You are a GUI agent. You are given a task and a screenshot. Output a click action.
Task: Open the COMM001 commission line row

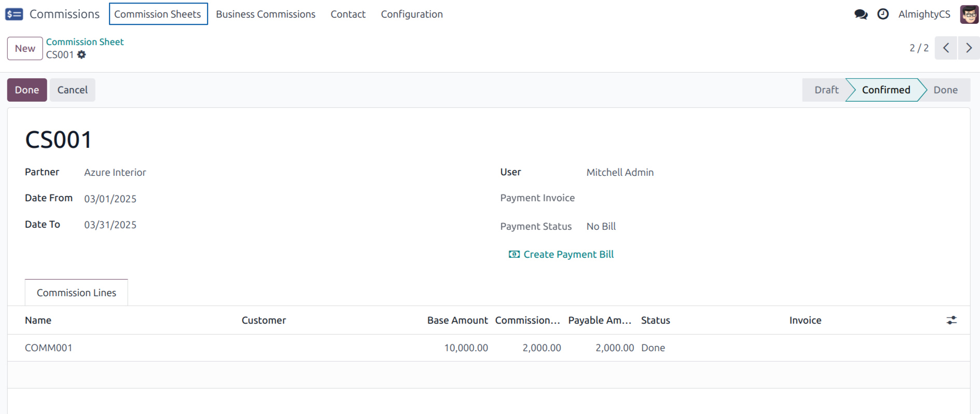(49, 348)
